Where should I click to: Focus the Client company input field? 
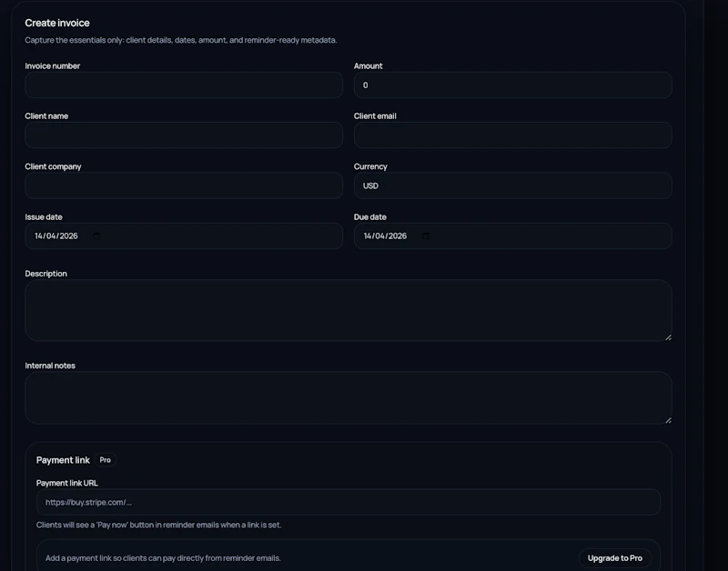pos(182,185)
